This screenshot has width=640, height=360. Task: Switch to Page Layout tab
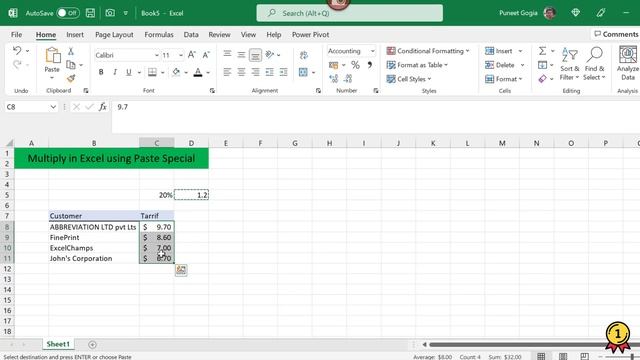114,35
